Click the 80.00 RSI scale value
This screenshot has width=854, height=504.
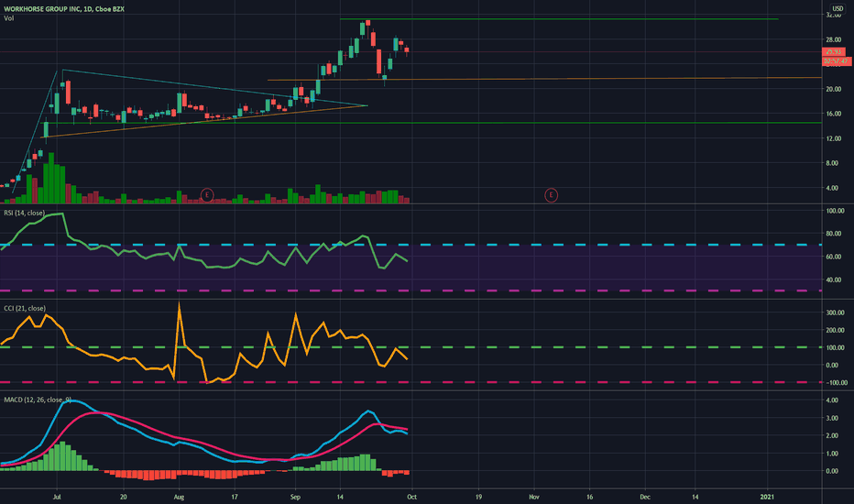pos(836,233)
